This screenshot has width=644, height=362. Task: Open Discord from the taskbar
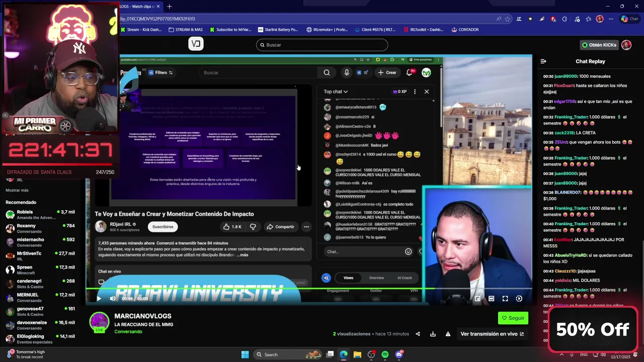pyautogui.click(x=399, y=354)
